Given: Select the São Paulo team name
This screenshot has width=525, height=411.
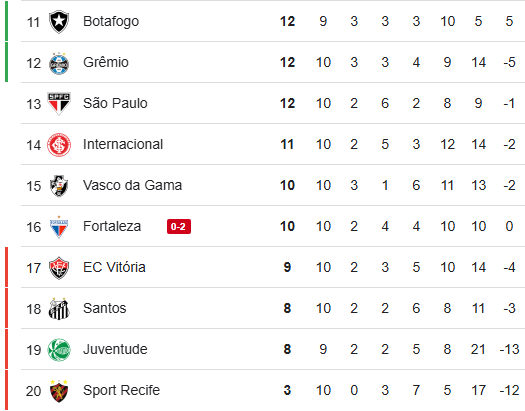Looking at the screenshot, I should tap(115, 103).
